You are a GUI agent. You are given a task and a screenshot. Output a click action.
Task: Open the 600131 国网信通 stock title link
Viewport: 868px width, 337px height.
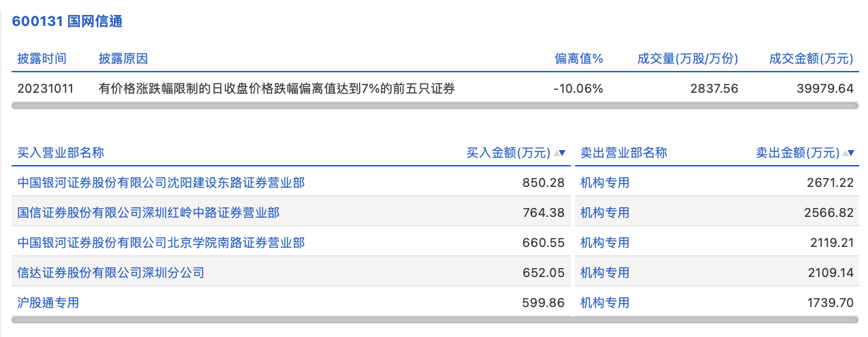pos(67,21)
